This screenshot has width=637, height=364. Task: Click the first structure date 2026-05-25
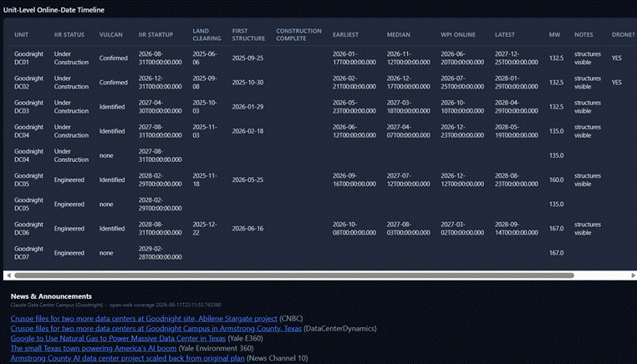(247, 179)
